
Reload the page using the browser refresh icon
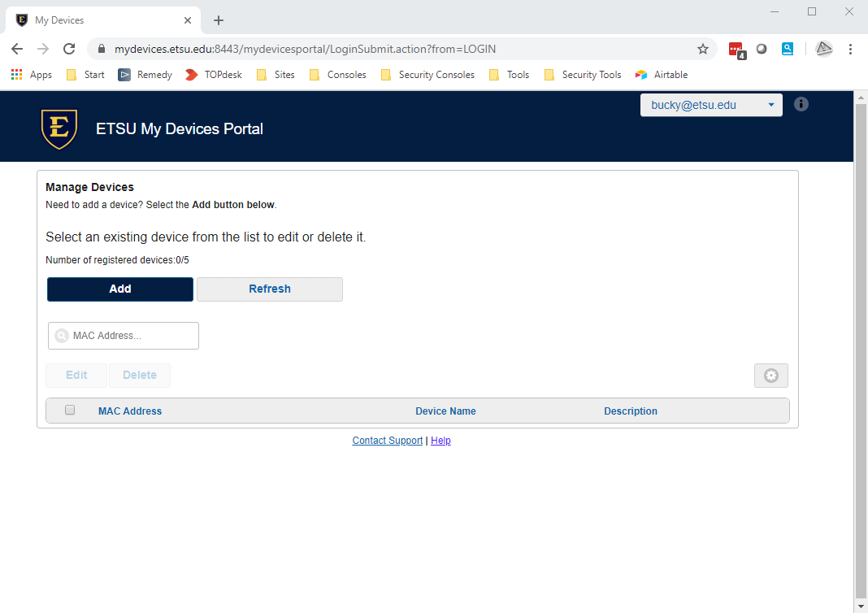(69, 49)
